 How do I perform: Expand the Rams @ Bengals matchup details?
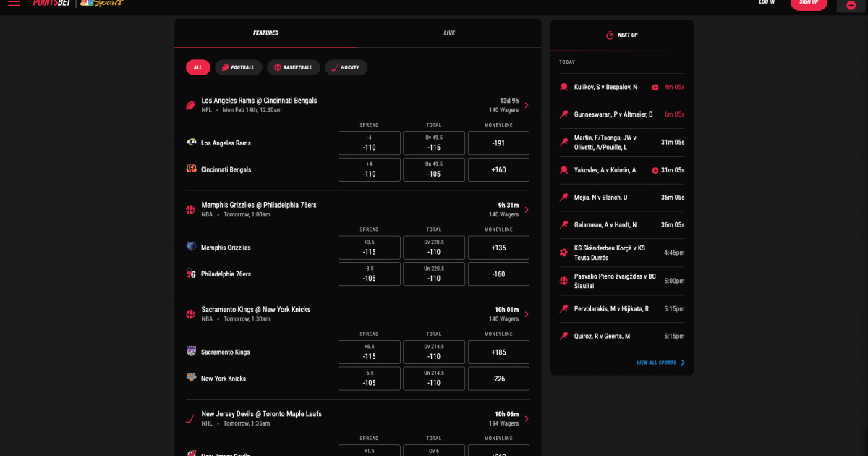point(527,105)
